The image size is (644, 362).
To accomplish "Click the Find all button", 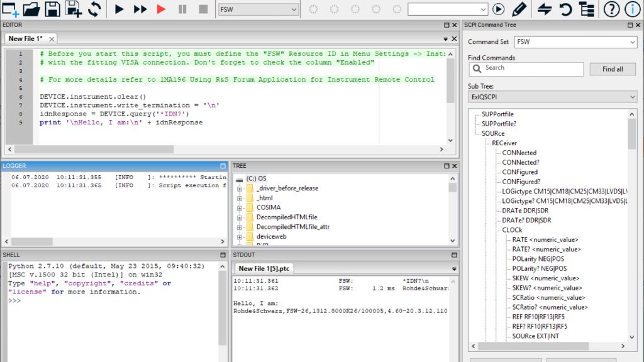I will [x=612, y=69].
